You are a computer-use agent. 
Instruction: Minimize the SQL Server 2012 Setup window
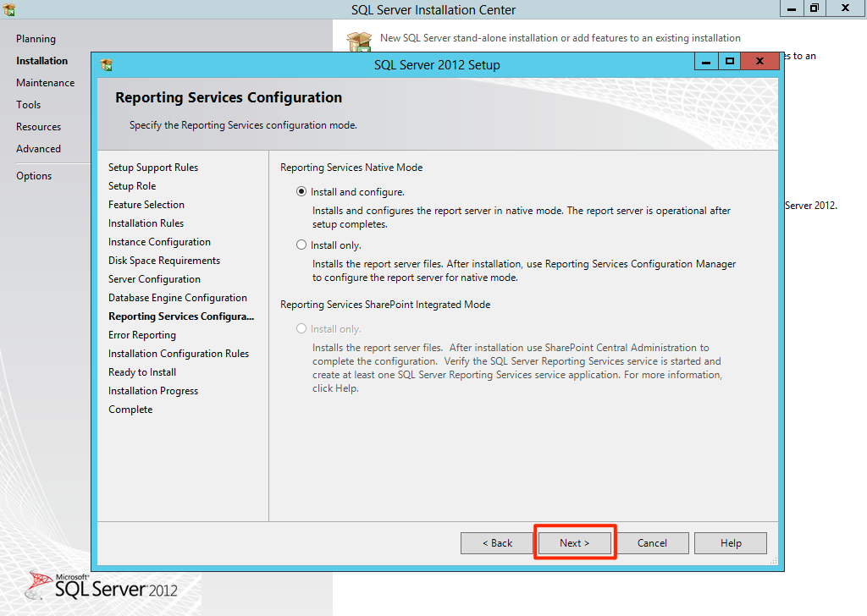click(x=706, y=61)
